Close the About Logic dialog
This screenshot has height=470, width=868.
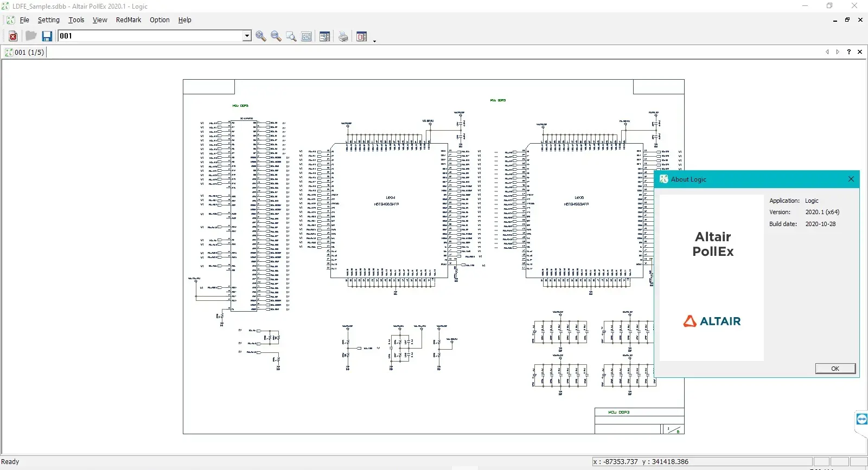(x=851, y=179)
